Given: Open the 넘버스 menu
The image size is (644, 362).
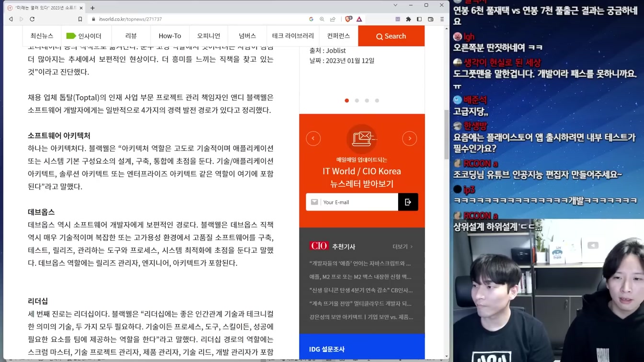Looking at the screenshot, I should pos(247,36).
